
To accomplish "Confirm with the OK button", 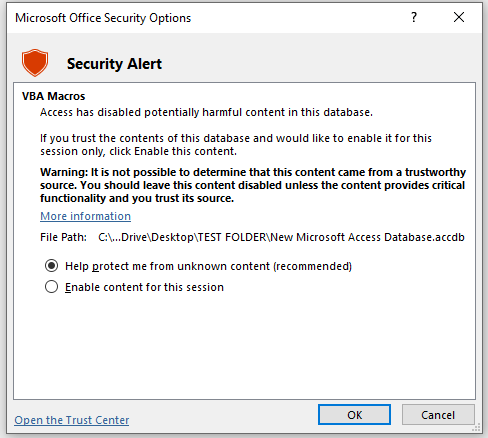I will pos(354,415).
